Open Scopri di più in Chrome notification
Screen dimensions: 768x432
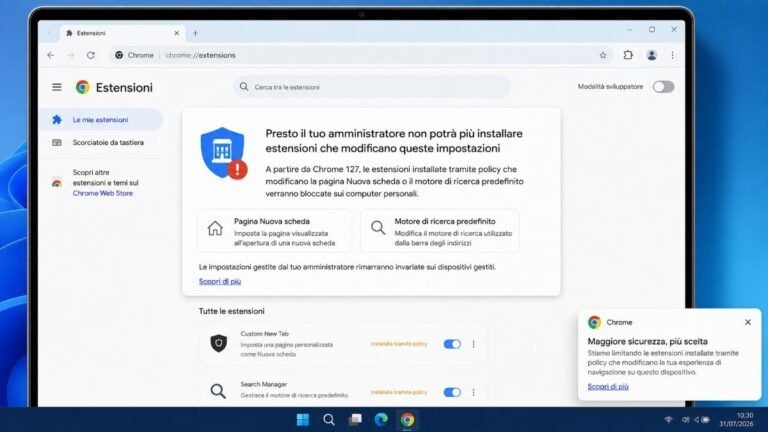point(608,386)
